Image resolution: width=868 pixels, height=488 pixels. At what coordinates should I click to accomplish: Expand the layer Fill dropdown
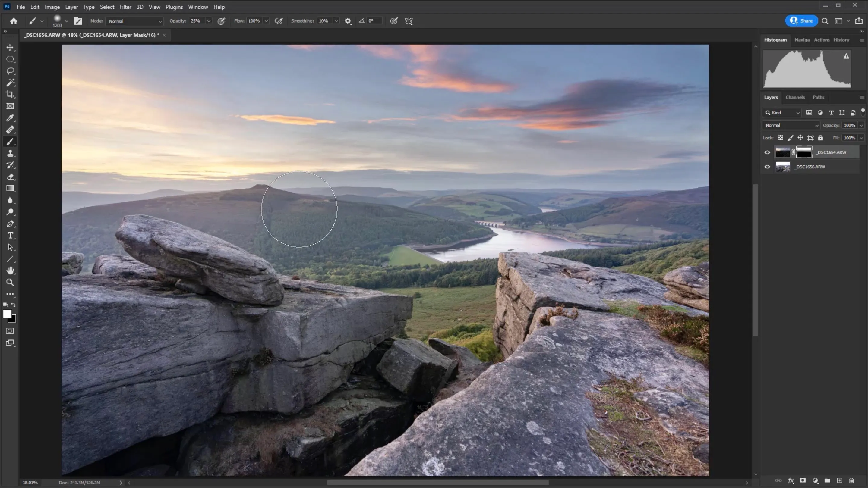point(861,138)
